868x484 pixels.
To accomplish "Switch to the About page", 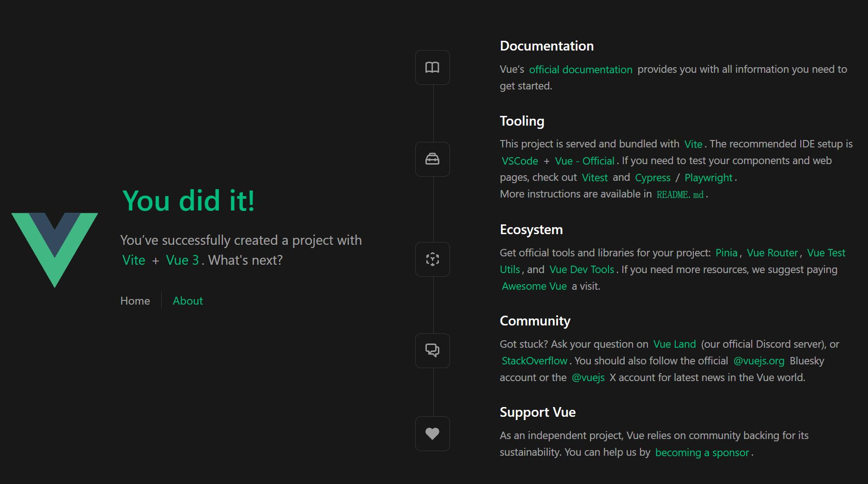I will point(188,301).
